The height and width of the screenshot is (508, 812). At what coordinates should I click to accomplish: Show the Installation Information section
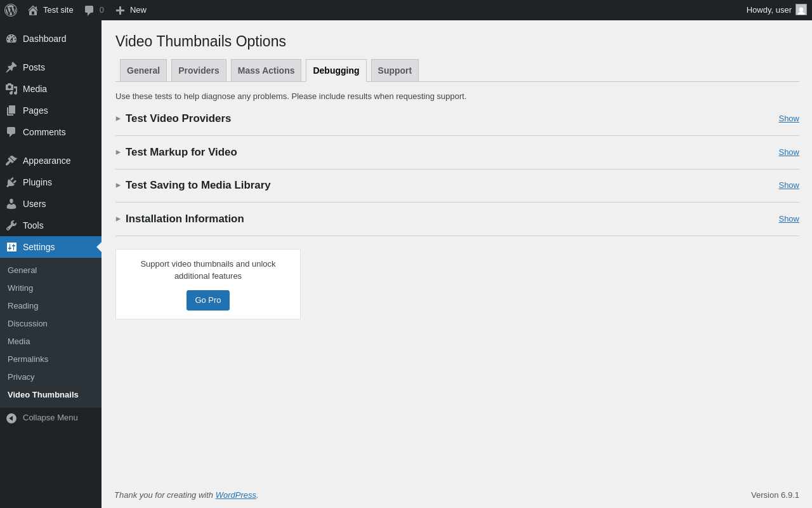point(789,219)
